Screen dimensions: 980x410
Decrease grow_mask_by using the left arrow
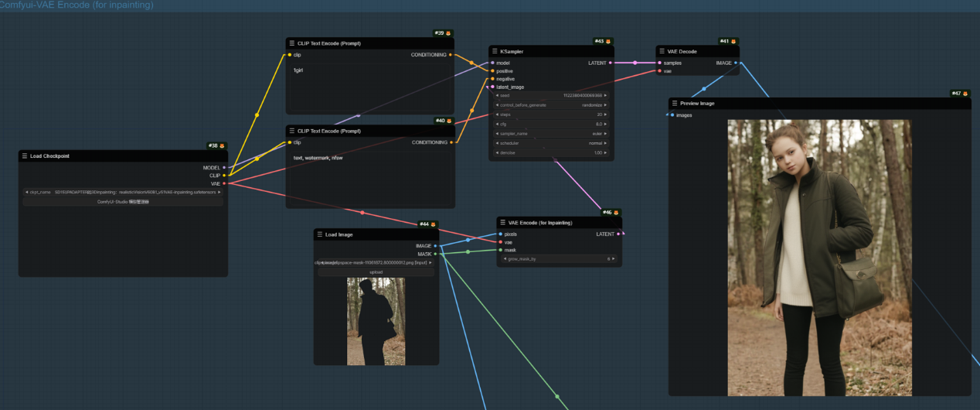click(505, 259)
